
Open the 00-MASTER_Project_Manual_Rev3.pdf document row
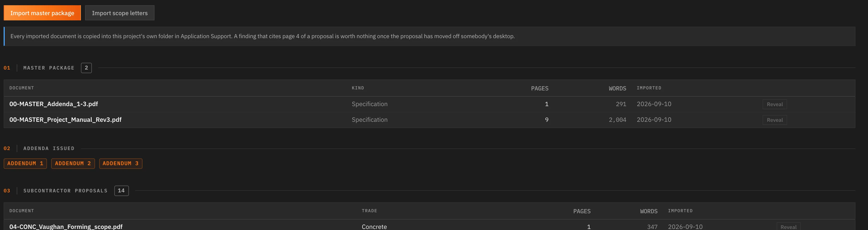click(429, 120)
